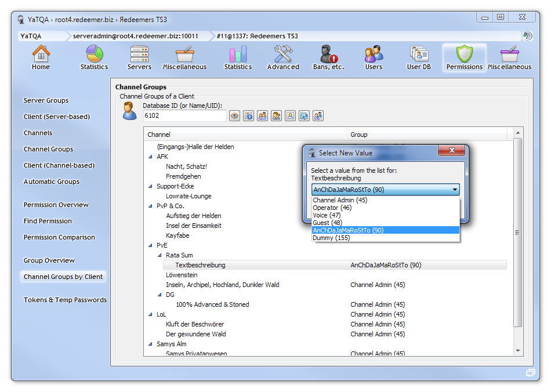Viewport: 551px width, 392px height.
Task: Click the Database ID input field
Action: 184,116
